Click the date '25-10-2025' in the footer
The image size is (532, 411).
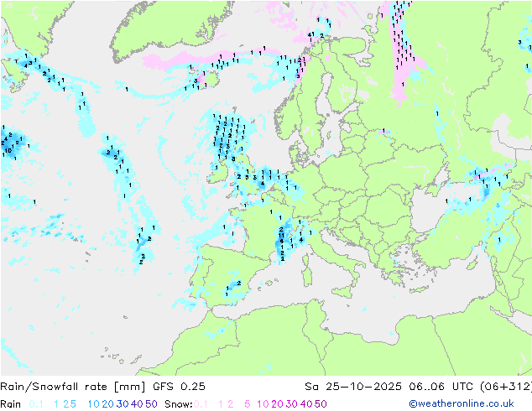point(363,387)
